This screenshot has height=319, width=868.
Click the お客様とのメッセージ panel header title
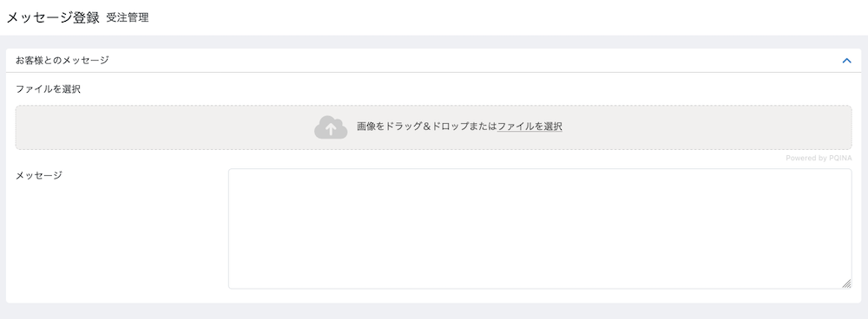click(62, 61)
